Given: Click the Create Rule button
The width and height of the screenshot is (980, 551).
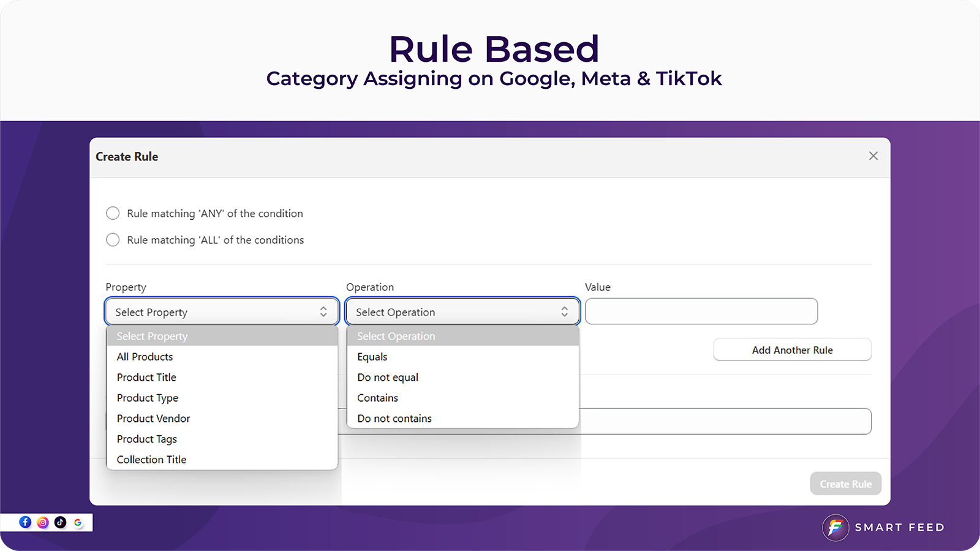Looking at the screenshot, I should coord(846,484).
